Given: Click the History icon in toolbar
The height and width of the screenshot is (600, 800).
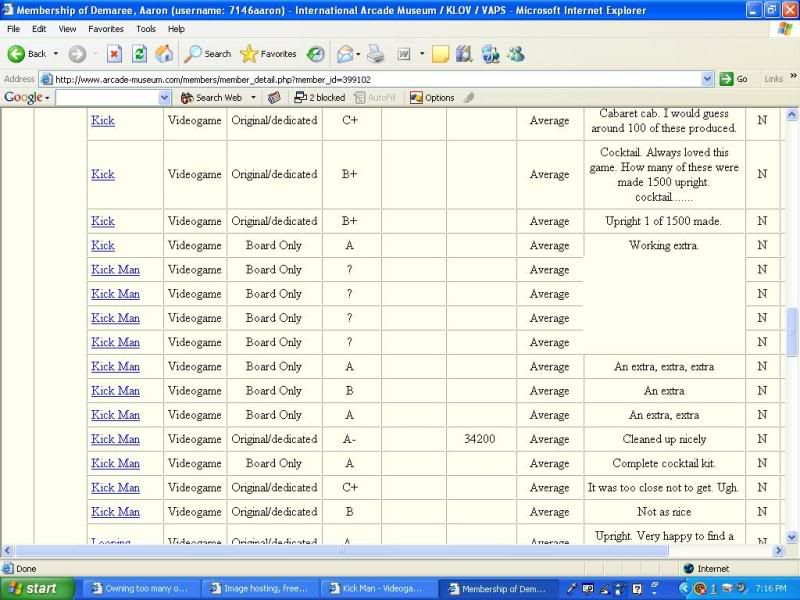Looking at the screenshot, I should (x=315, y=54).
